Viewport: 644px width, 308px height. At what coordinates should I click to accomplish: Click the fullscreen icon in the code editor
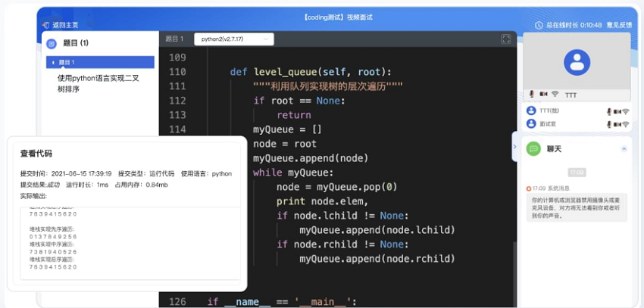tap(506, 39)
